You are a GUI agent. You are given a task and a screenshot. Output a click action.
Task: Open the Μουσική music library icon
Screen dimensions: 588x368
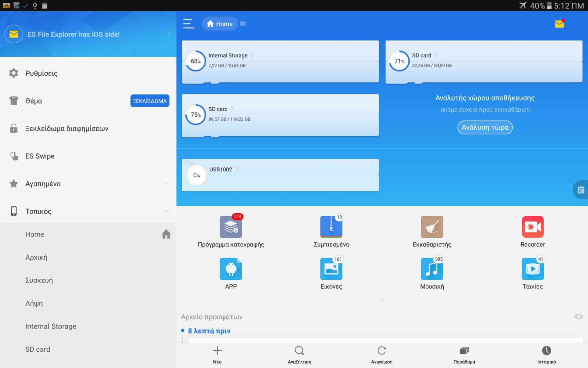[x=432, y=269]
